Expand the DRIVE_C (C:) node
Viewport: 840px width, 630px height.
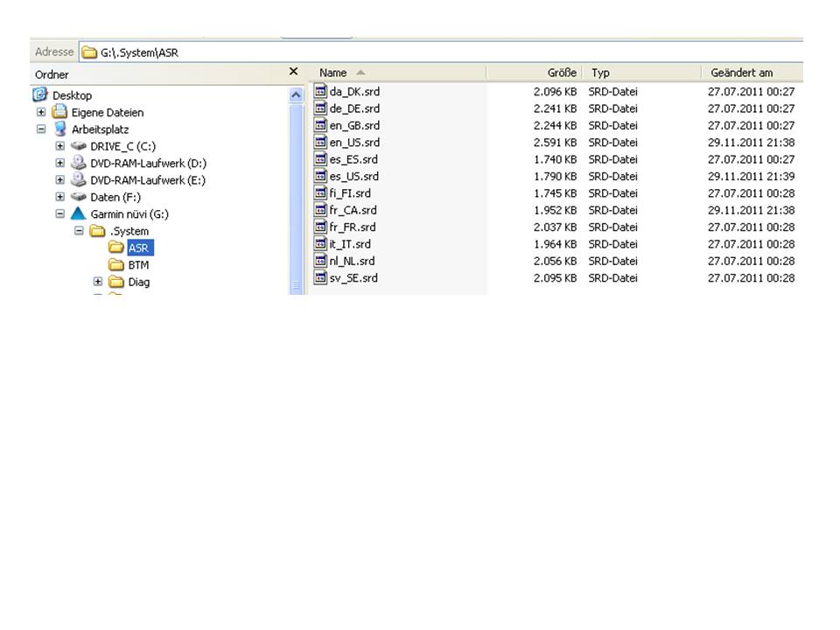click(60, 146)
